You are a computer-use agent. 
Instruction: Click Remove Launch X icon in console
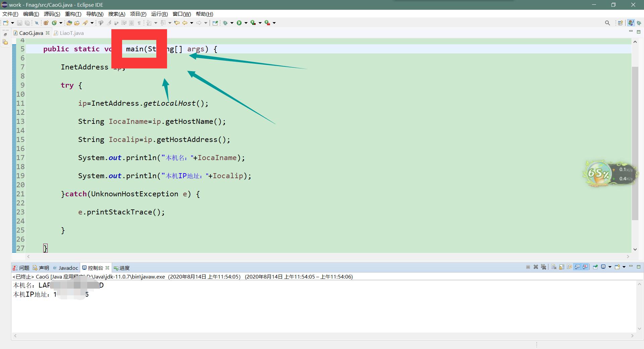tap(536, 267)
